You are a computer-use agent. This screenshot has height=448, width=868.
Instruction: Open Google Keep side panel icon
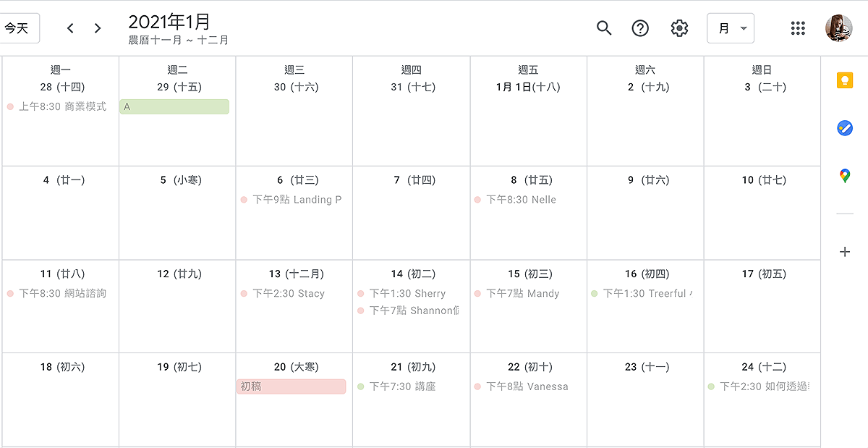tap(844, 80)
